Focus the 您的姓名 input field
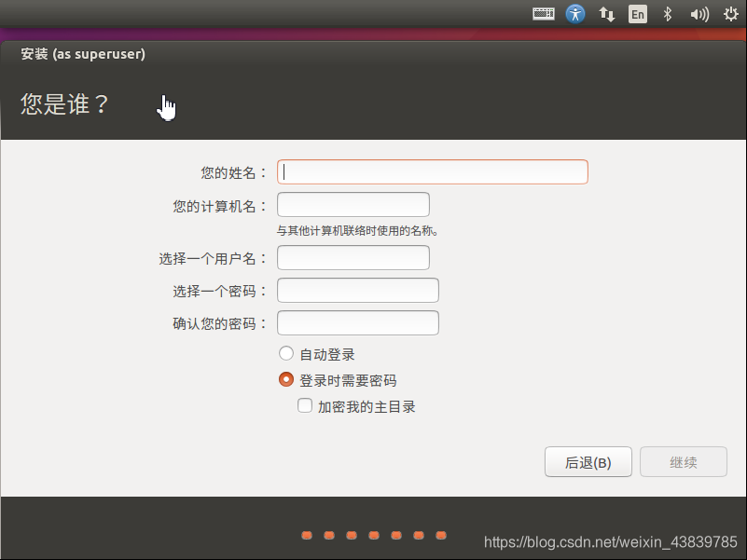Image resolution: width=747 pixels, height=560 pixels. click(x=433, y=171)
